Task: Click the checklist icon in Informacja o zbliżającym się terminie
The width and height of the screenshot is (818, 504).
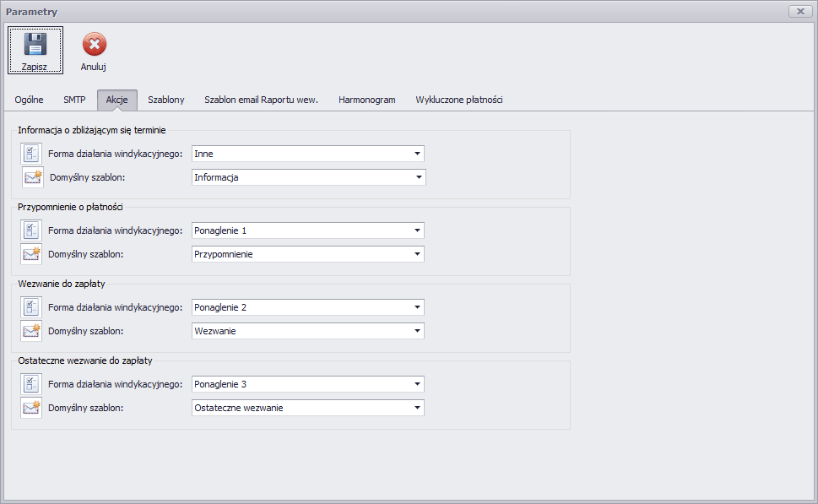Action: [31, 154]
